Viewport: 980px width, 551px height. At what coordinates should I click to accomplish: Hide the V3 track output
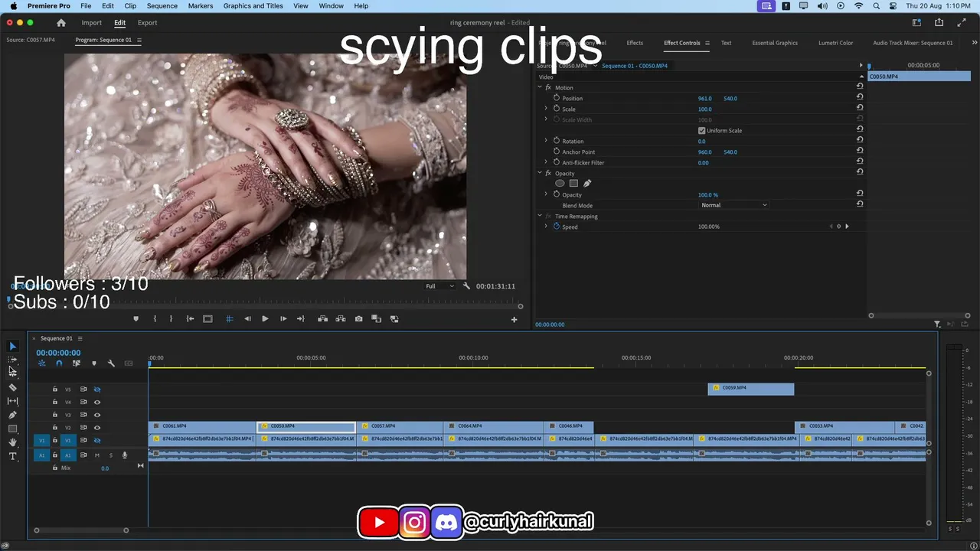pyautogui.click(x=97, y=415)
